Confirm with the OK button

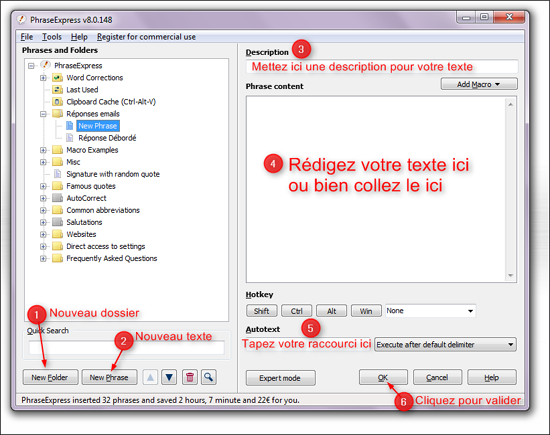tap(383, 377)
